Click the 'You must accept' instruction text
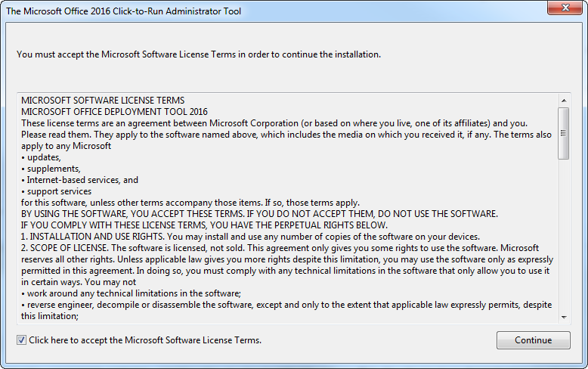Screen dimensions: 588x369 (x=199, y=54)
